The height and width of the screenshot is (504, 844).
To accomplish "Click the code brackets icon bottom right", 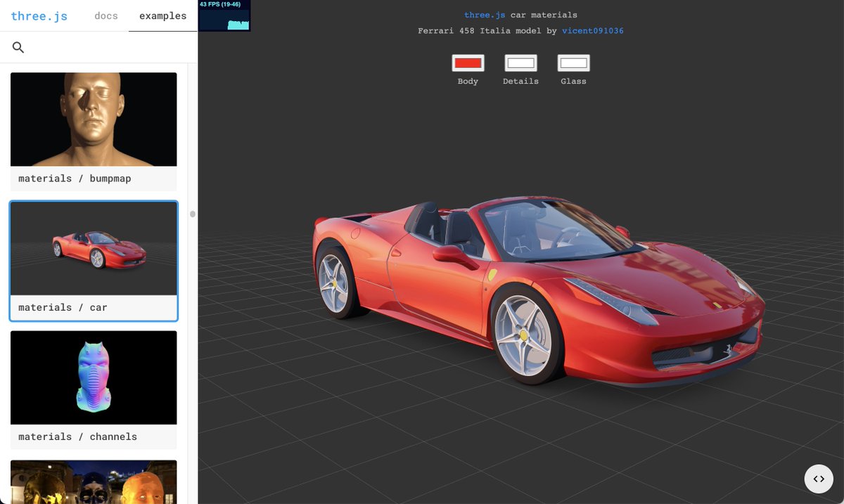I will tap(818, 479).
